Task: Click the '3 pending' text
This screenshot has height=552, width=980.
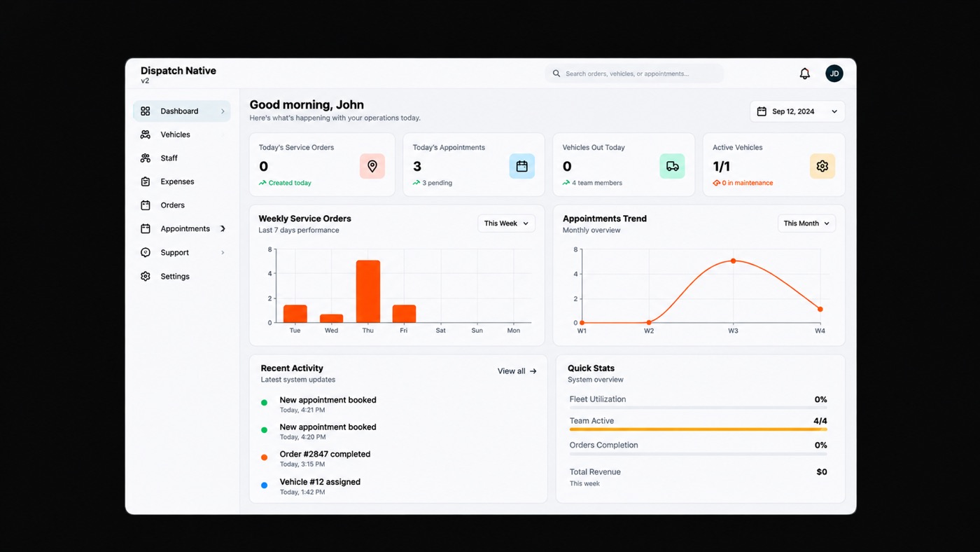Action: tap(437, 183)
